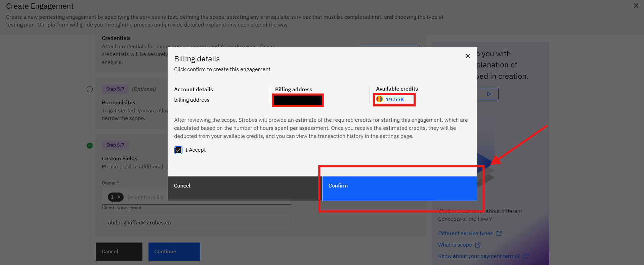This screenshot has height=265, width=644.
Task: Click the play video icon button
Action: click(489, 94)
